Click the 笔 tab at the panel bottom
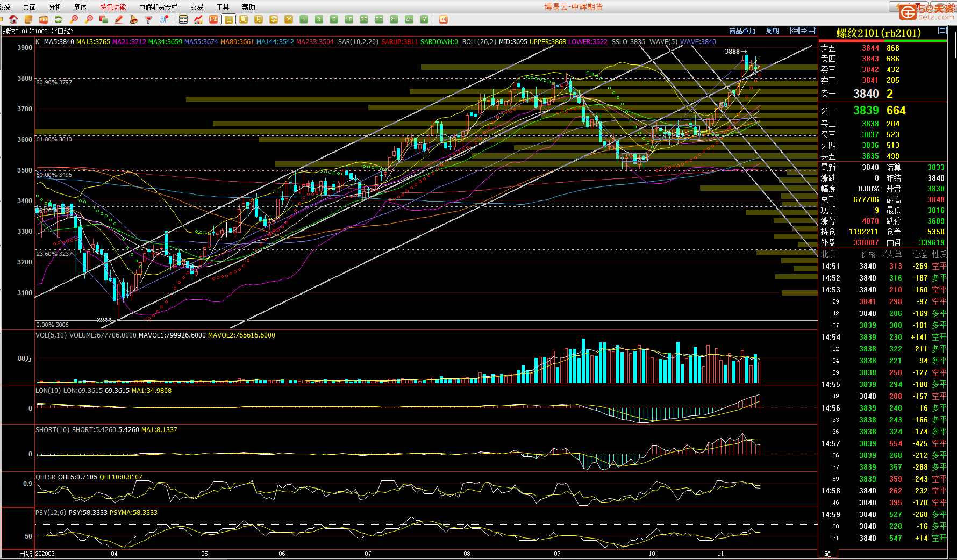The width and height of the screenshot is (957, 560). coord(828,554)
